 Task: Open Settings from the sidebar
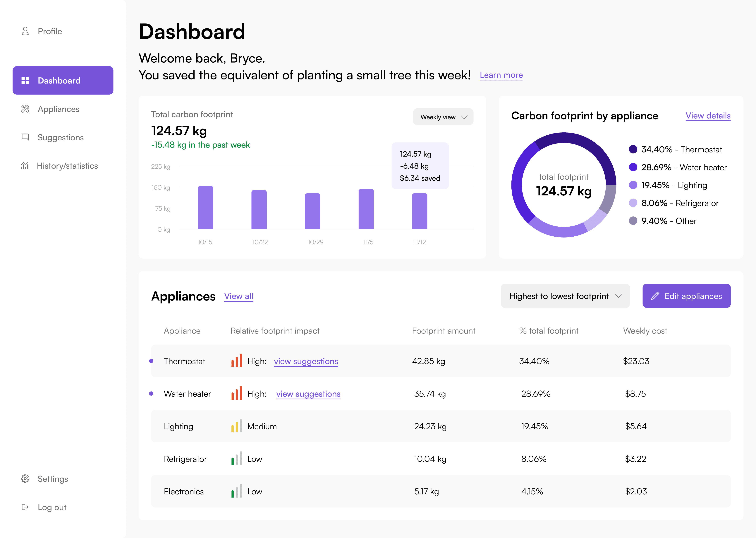[x=45, y=479]
